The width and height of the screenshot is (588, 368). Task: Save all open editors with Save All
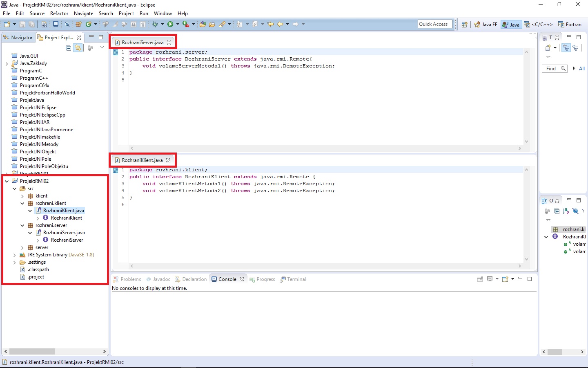(31, 24)
